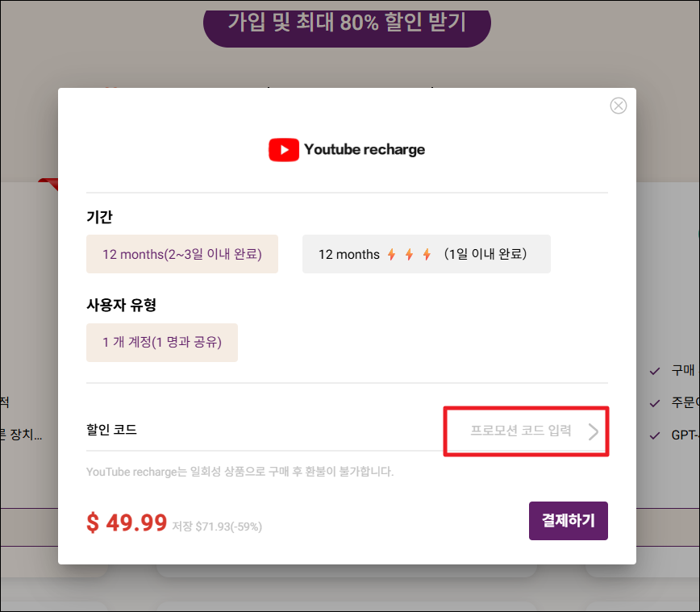Click the $ 49.99 price text
Image resolution: width=700 pixels, height=612 pixels.
[127, 522]
